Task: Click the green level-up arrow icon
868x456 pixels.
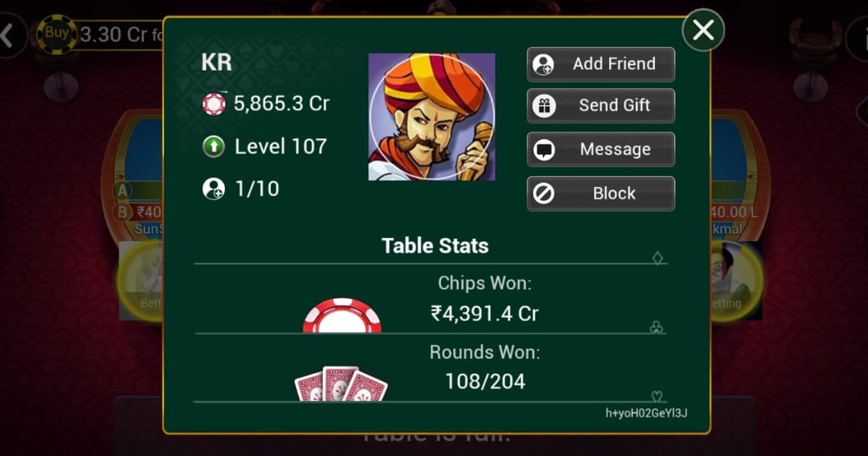Action: (x=214, y=147)
